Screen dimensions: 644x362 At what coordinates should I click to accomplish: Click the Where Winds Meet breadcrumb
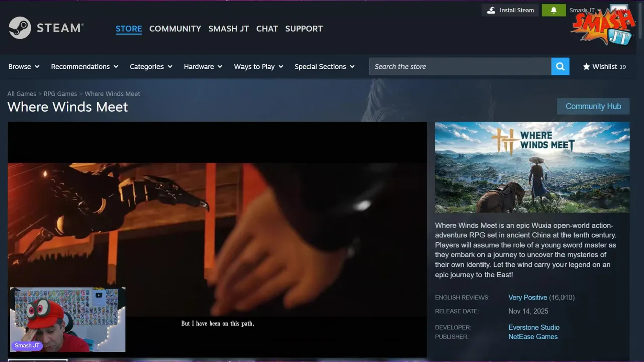coord(112,94)
